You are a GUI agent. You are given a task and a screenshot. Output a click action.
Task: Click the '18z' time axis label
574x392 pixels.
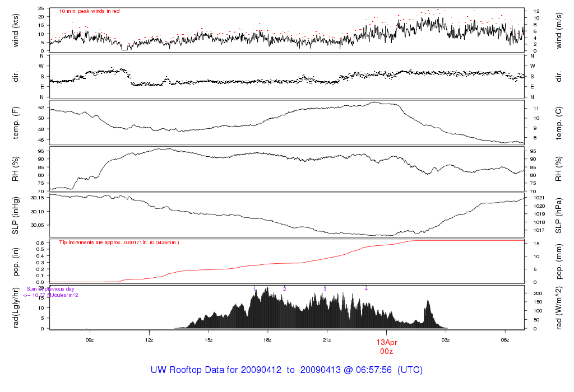pos(267,340)
